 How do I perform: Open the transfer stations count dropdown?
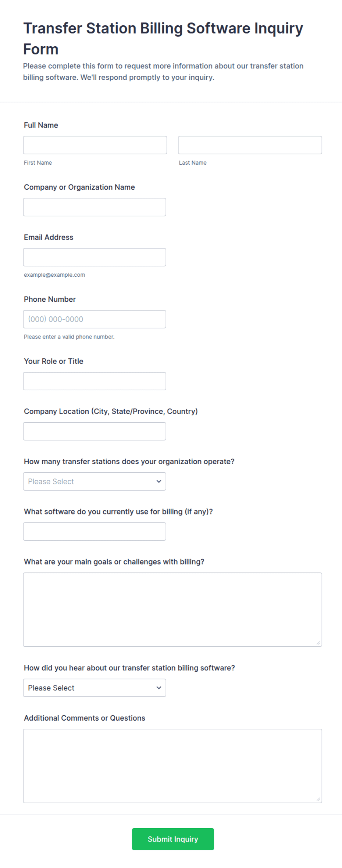(95, 481)
